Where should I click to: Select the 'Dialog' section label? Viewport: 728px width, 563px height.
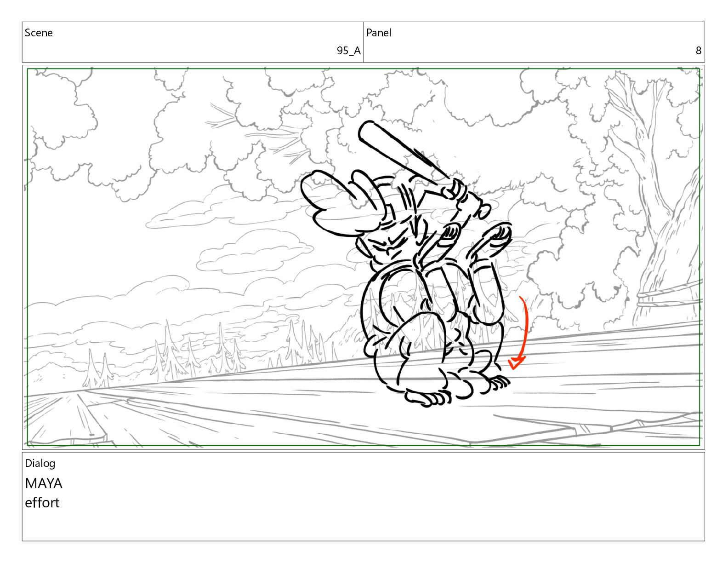40,463
